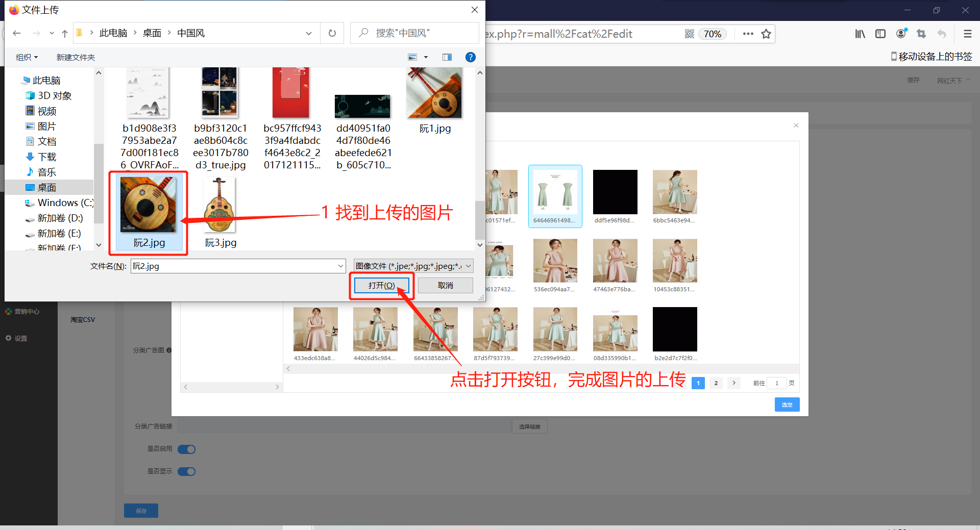Open the 图像文件 type filter dropdown
This screenshot has width=980, height=530.
(x=413, y=266)
